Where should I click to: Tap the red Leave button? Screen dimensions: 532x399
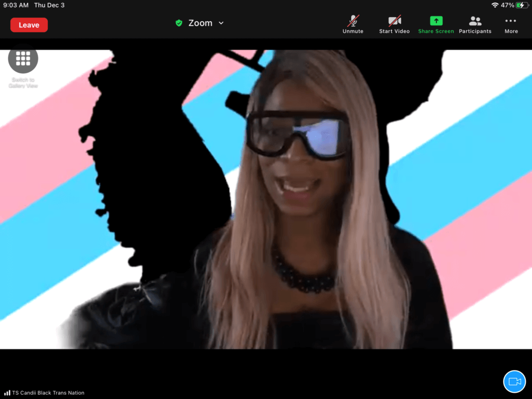(x=29, y=25)
